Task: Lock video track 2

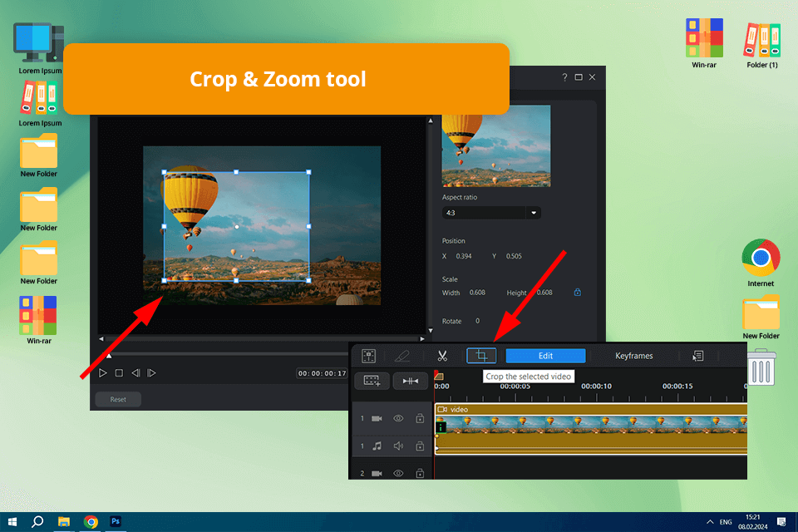Action: [420, 474]
